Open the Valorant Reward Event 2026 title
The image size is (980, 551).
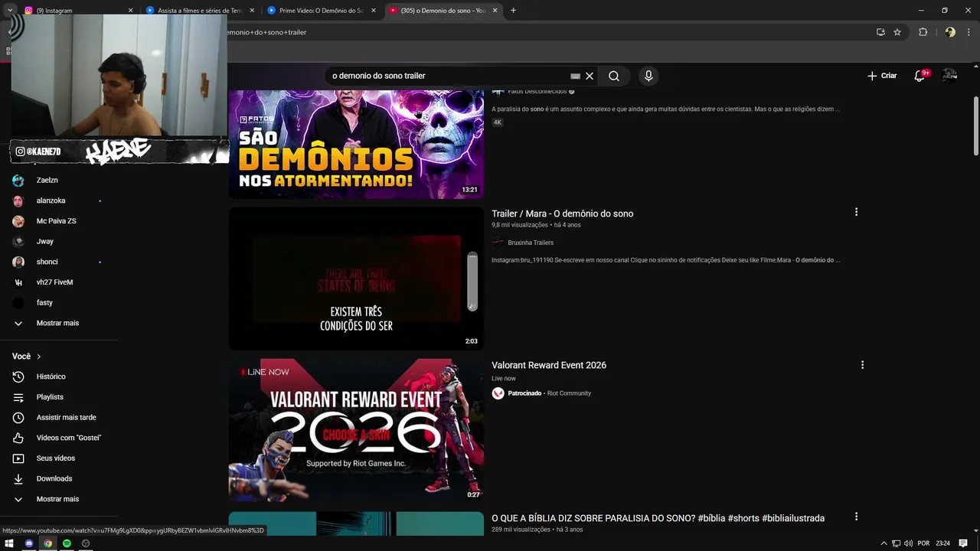(549, 365)
